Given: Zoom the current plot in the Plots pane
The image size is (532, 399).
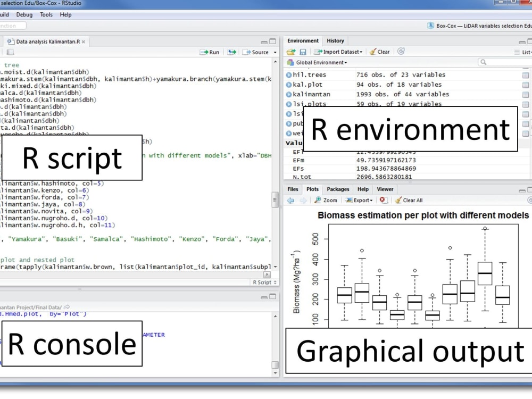Looking at the screenshot, I should click(325, 200).
